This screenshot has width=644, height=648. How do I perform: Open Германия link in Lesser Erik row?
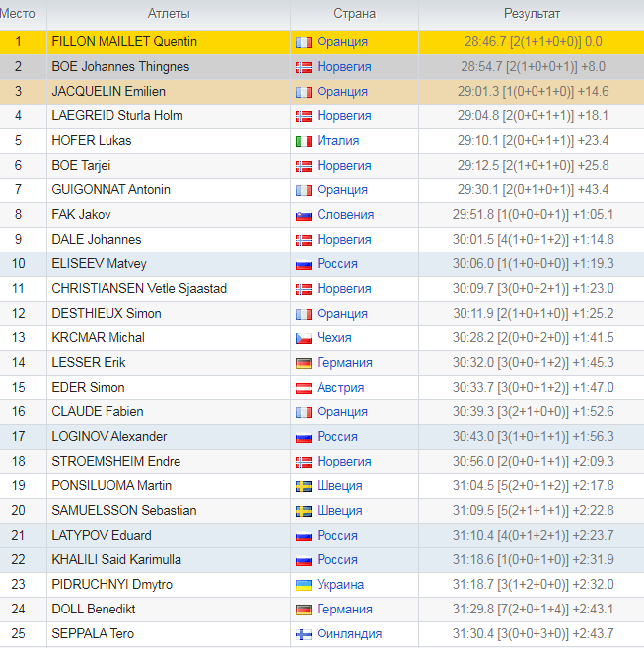pyautogui.click(x=344, y=362)
